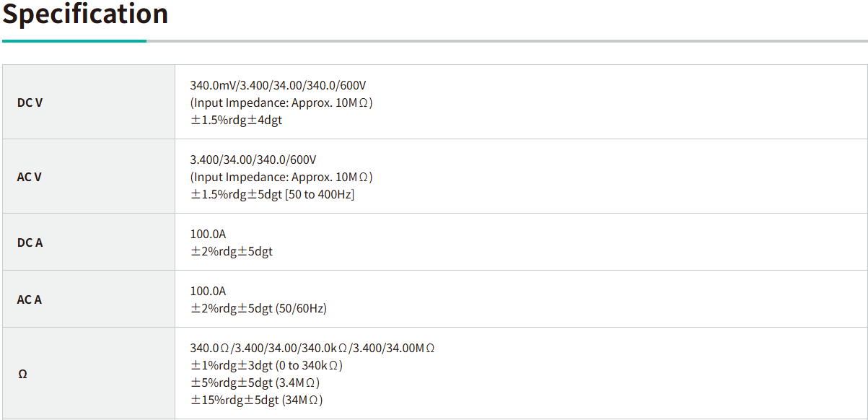Image resolution: width=868 pixels, height=420 pixels.
Task: Click the ±2%rdg±5dgt (50/60Hz) text
Action: (258, 308)
